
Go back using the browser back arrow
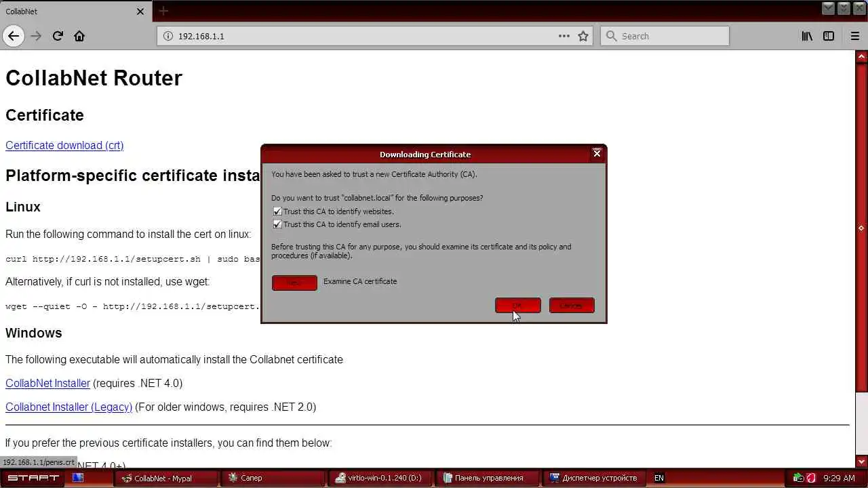pyautogui.click(x=14, y=36)
